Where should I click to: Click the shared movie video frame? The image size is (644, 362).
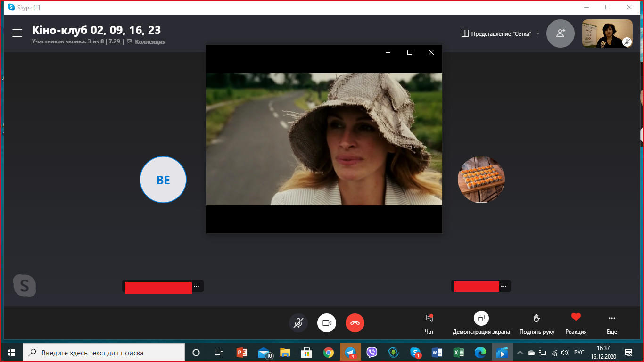tap(324, 139)
